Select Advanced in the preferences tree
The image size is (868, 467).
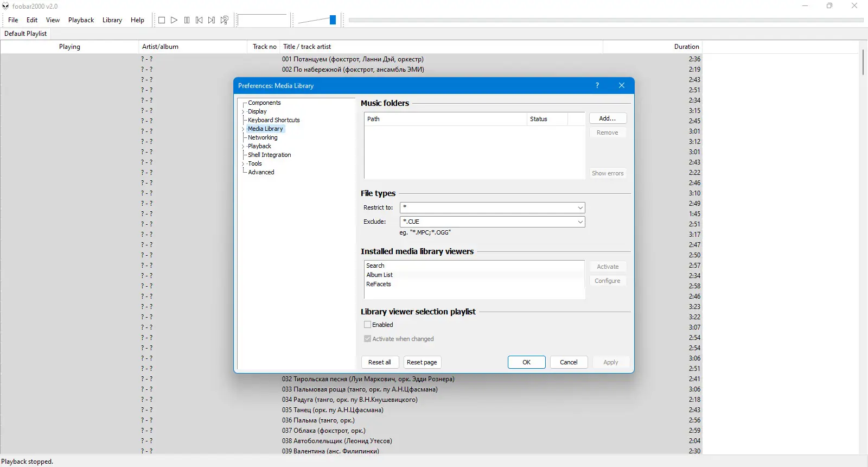(x=261, y=172)
